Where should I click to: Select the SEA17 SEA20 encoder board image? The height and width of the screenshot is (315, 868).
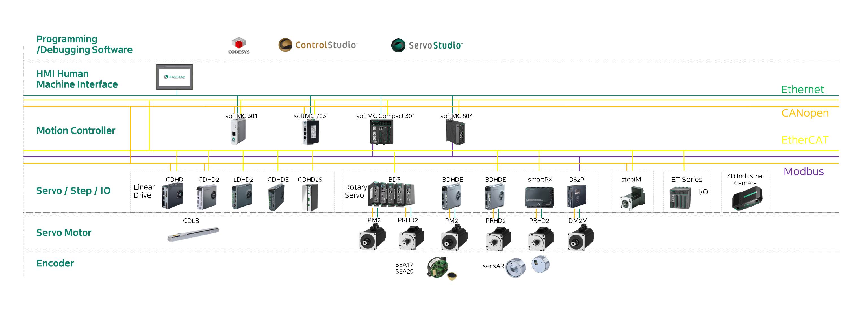[442, 268]
